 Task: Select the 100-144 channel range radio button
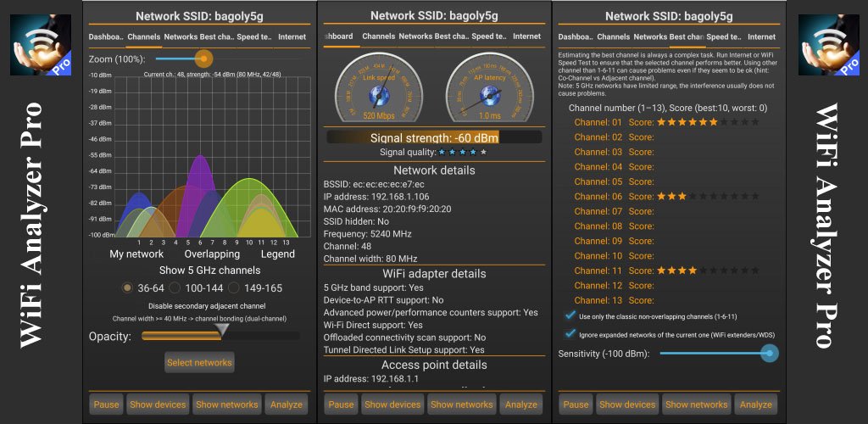tap(175, 287)
